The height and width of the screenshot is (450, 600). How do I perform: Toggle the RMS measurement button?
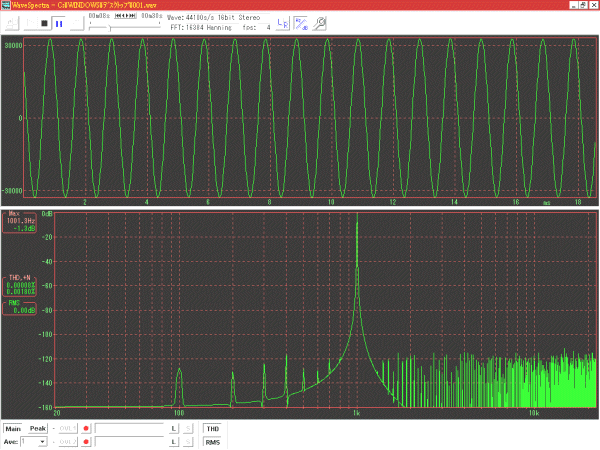click(212, 442)
